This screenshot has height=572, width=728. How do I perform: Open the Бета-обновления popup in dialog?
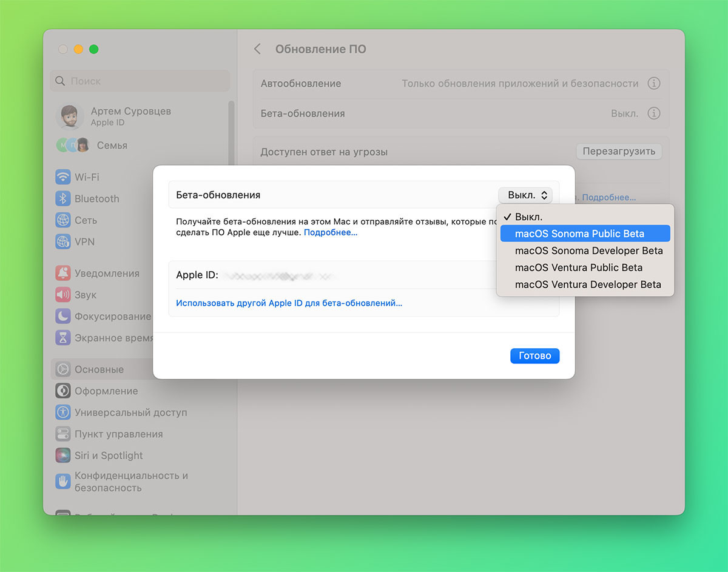(525, 195)
